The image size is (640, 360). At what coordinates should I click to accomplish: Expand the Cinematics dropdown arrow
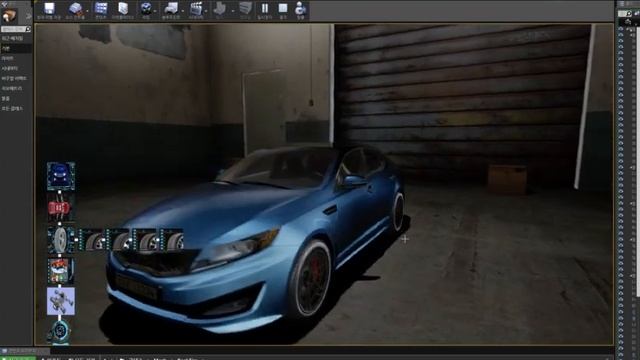click(x=207, y=11)
